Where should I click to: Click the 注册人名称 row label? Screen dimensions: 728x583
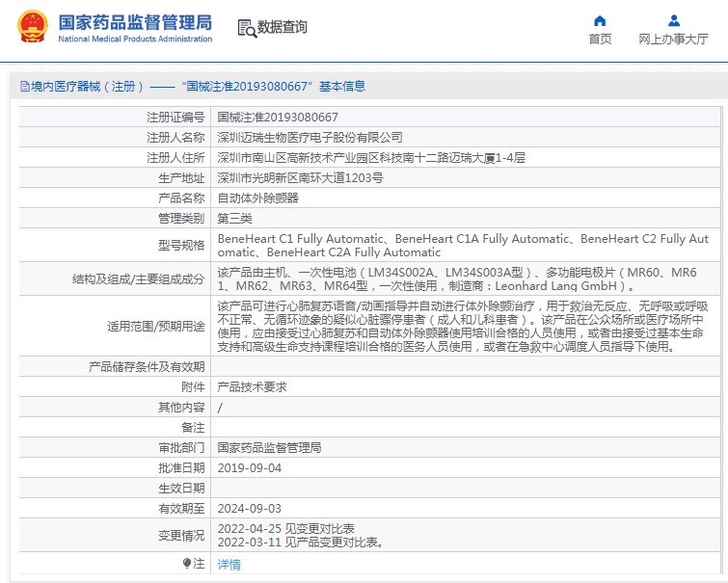(x=175, y=138)
